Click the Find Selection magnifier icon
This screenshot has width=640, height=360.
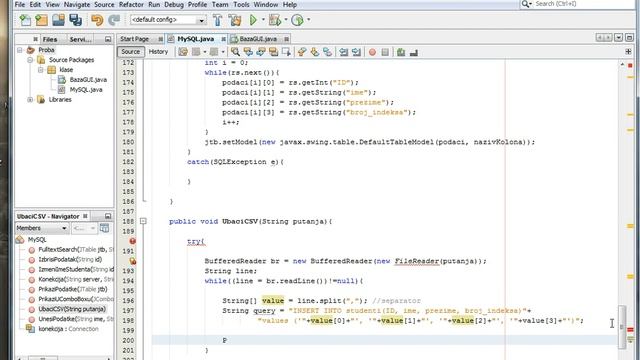[236, 52]
